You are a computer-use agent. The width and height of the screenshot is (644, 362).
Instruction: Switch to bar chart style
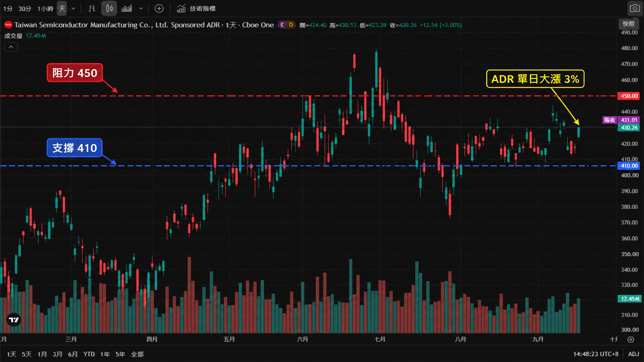(x=92, y=8)
